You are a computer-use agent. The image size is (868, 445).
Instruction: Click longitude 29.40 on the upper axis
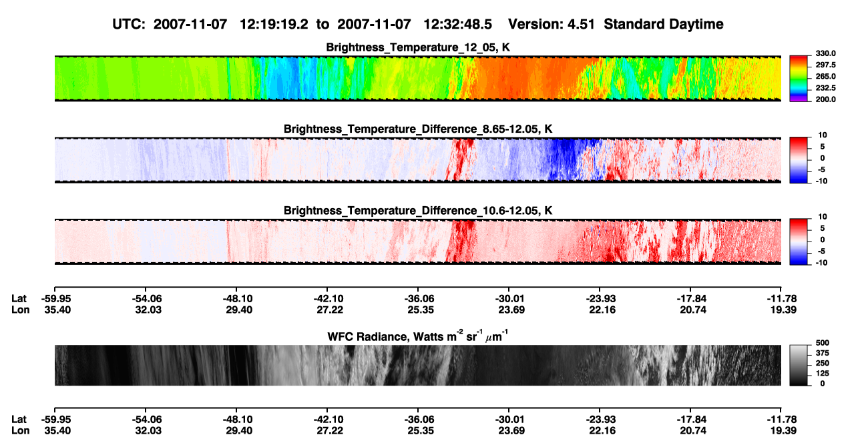[237, 309]
